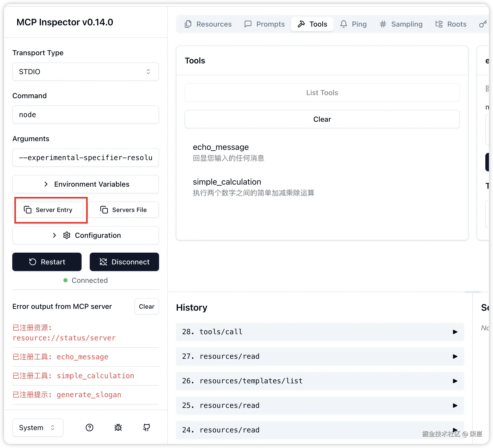Switch to the Prompts tab
The image size is (493, 448).
(x=264, y=24)
